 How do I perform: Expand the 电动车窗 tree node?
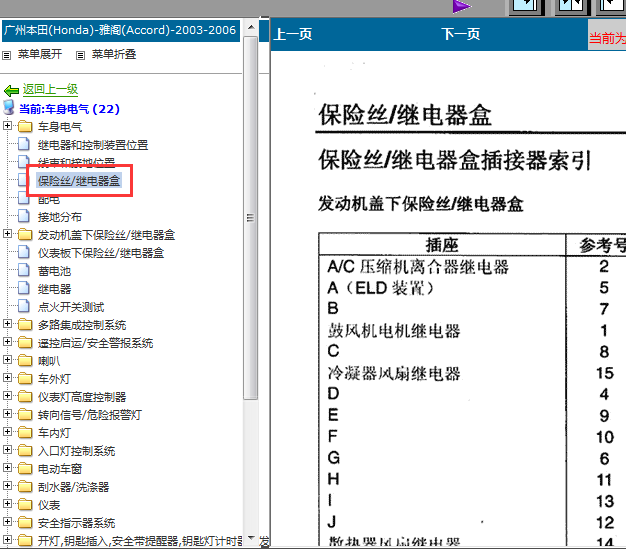click(7, 468)
